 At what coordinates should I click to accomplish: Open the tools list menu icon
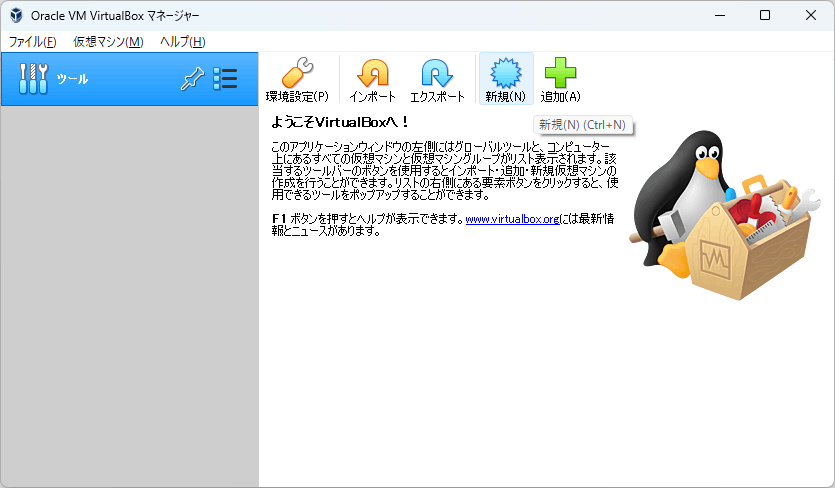(225, 79)
